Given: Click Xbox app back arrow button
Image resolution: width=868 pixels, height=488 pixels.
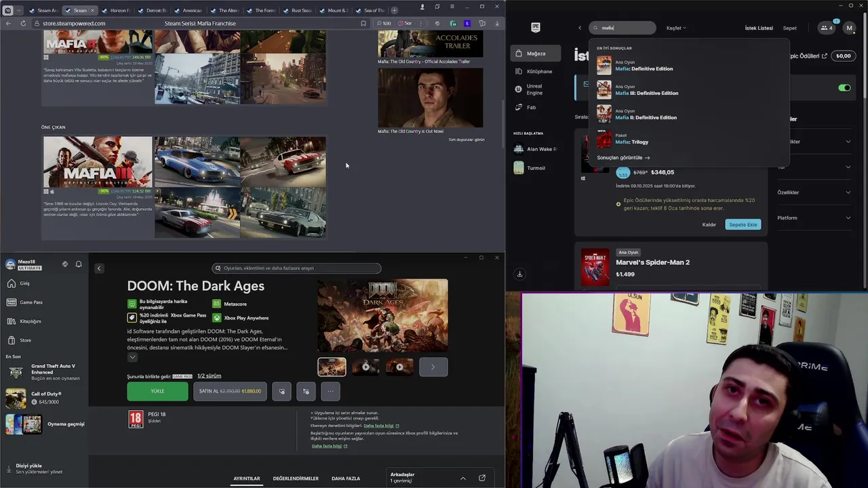Looking at the screenshot, I should pyautogui.click(x=99, y=268).
